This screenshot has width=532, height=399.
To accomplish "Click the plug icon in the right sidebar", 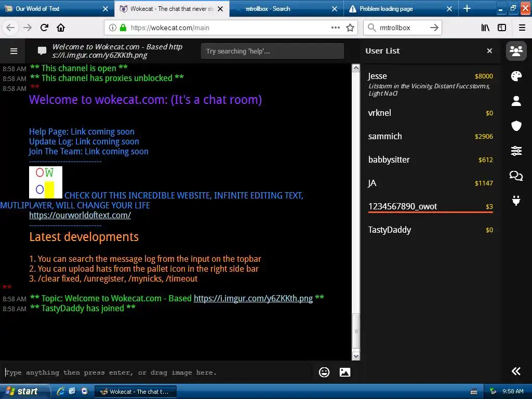I will coord(516,201).
